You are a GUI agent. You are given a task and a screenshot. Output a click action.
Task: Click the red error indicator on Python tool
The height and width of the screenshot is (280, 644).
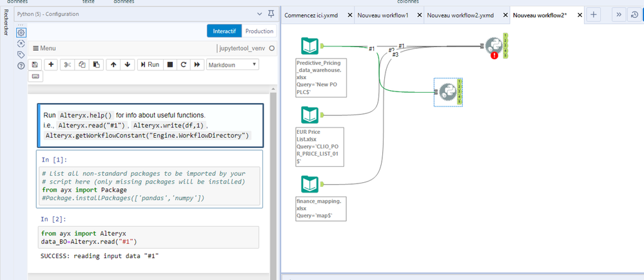494,55
